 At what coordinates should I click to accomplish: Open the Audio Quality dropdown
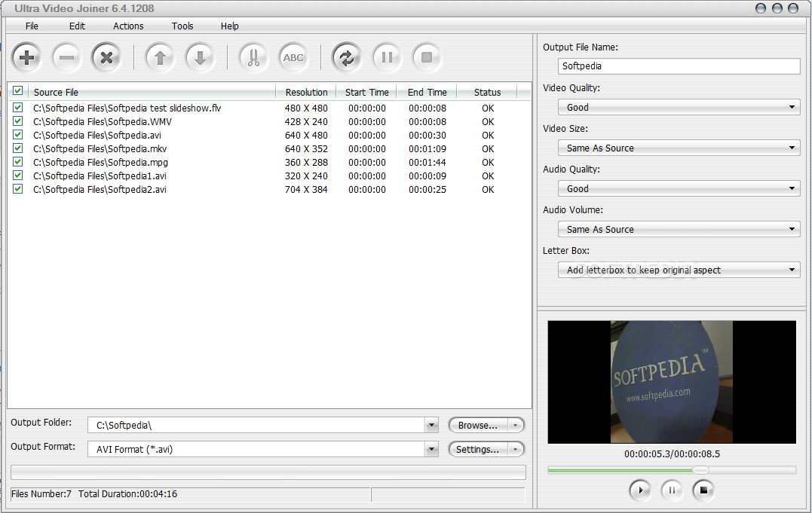(x=679, y=188)
